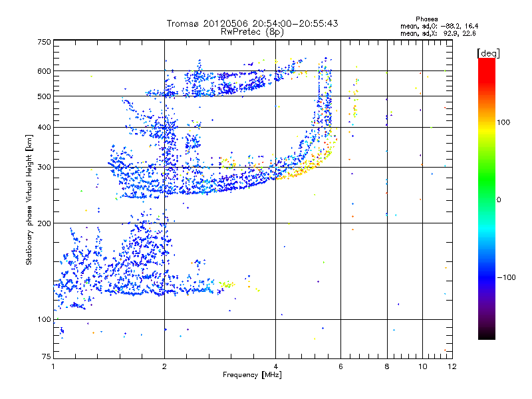Click the y-axis tick label '400'

[44, 128]
